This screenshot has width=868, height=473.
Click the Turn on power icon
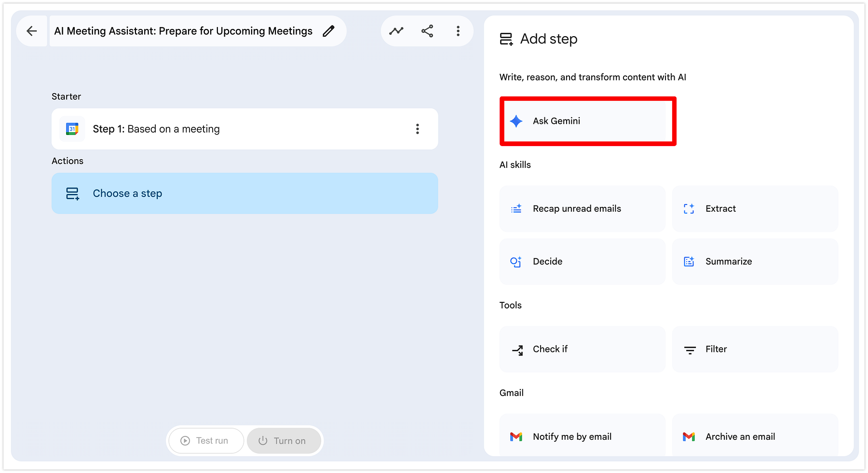click(263, 441)
